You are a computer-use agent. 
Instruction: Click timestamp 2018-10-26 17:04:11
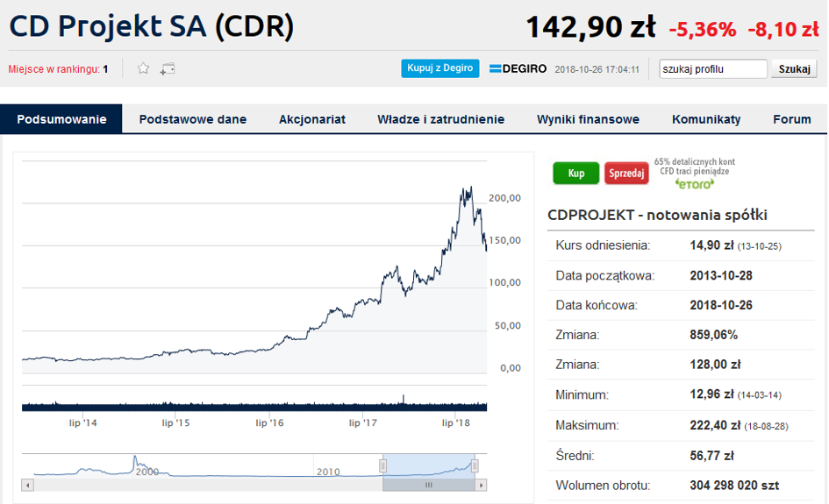(597, 69)
